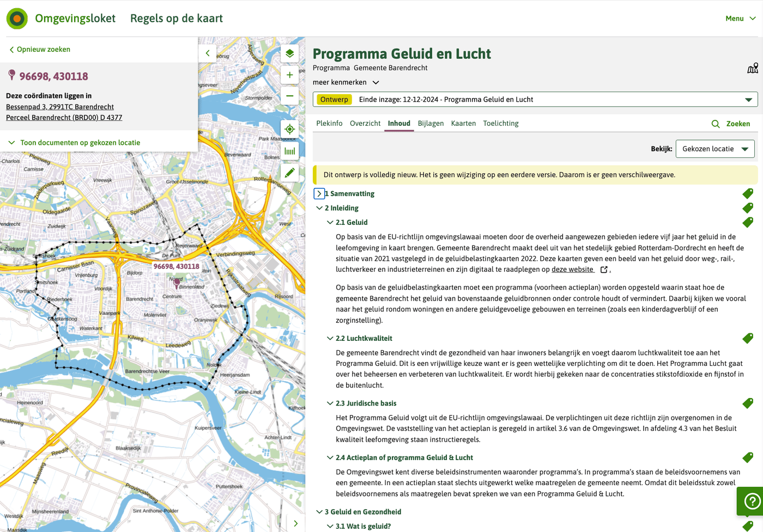Screen dimensions: 763x532
Task: Click the 96698, 430118 coordinates heading
Action: (x=53, y=76)
